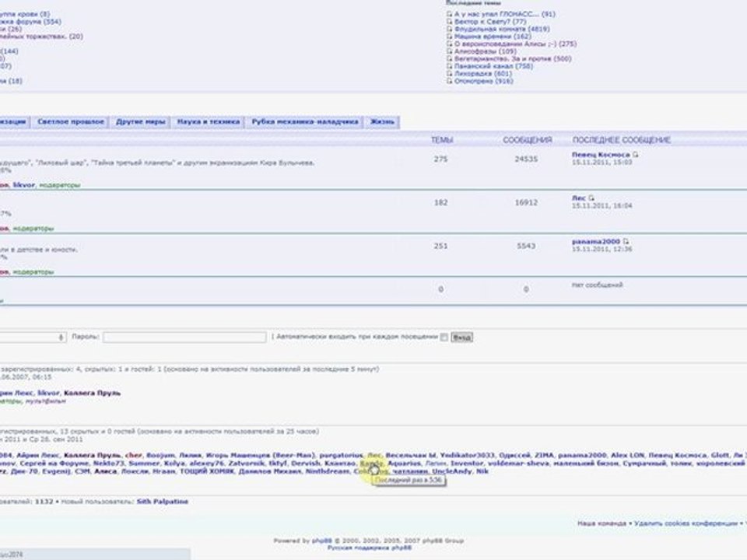Viewport: 747px width, 560px height.
Task: Open last post icon next to panama2000 author
Action: point(626,242)
